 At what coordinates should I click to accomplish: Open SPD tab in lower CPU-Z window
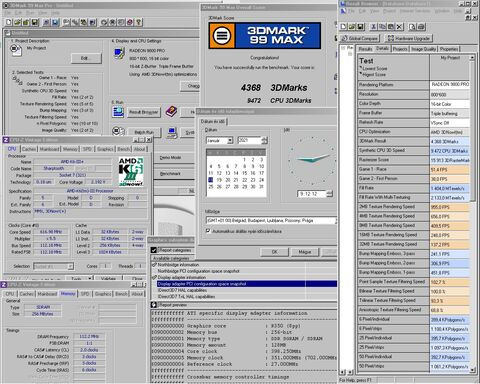tap(85, 294)
